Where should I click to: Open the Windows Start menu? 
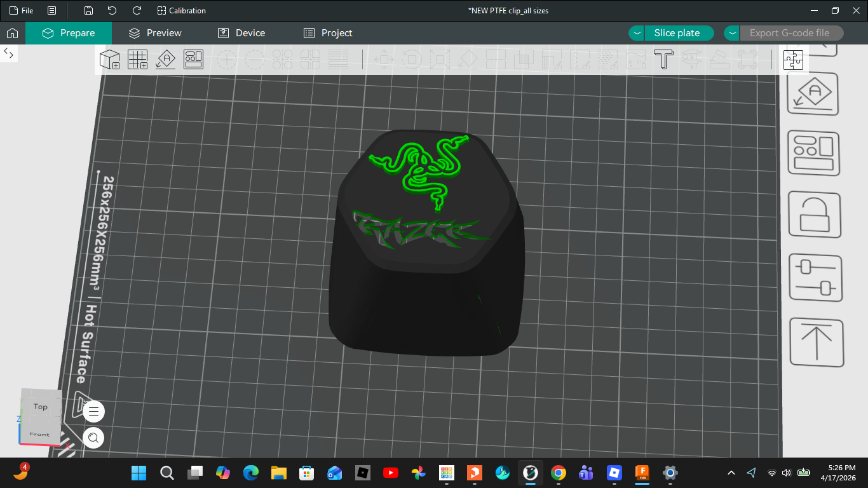pyautogui.click(x=138, y=473)
